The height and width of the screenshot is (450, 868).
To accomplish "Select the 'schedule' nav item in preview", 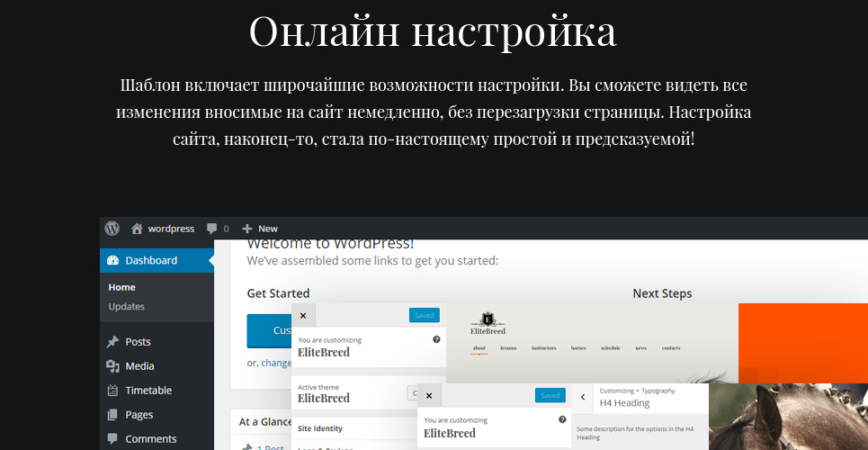I will (x=611, y=348).
